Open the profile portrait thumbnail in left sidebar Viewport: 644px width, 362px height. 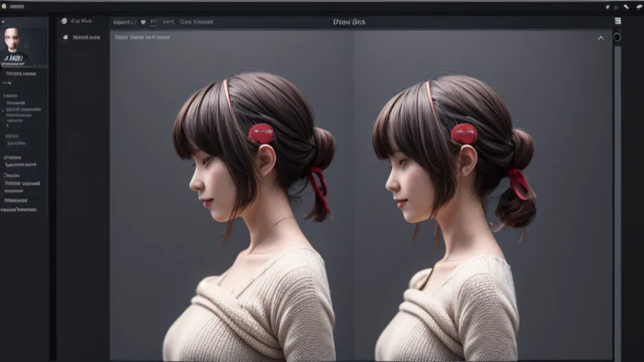(x=24, y=47)
